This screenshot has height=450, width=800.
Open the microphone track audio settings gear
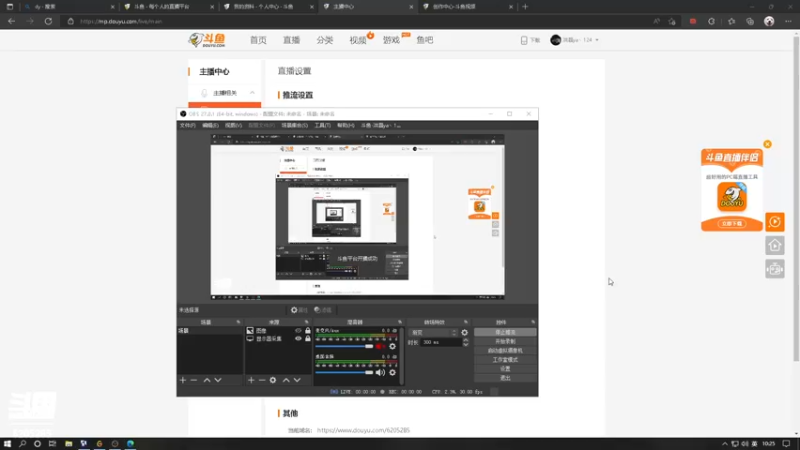click(x=392, y=346)
